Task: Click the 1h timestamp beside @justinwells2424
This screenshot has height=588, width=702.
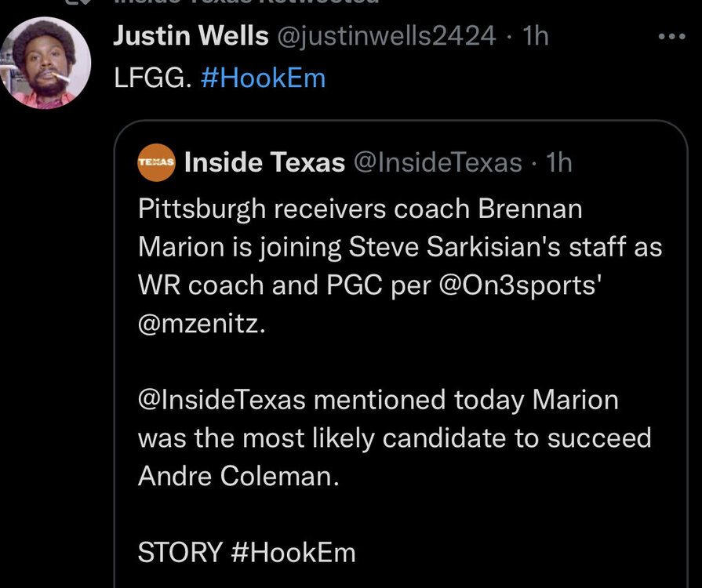Action: 535,35
